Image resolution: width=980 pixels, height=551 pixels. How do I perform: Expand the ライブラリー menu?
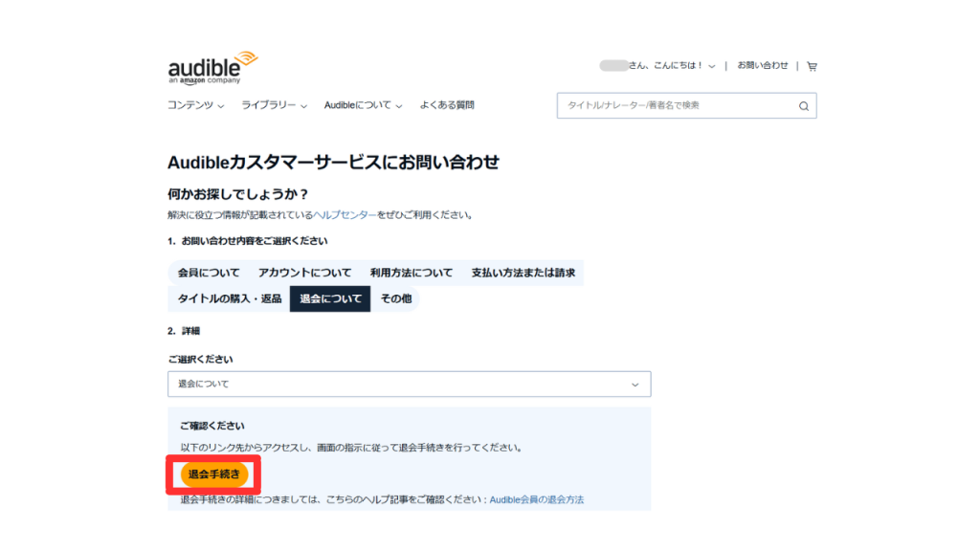[x=275, y=105]
